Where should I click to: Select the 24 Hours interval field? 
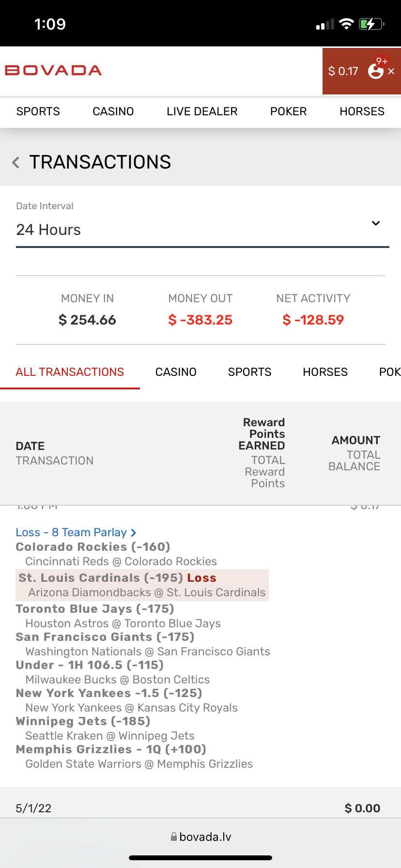tap(194, 230)
